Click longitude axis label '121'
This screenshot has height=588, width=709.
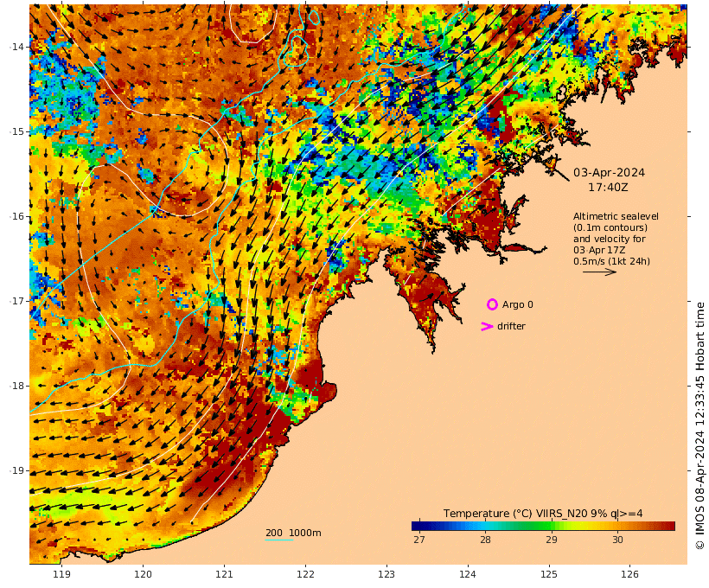point(224,574)
